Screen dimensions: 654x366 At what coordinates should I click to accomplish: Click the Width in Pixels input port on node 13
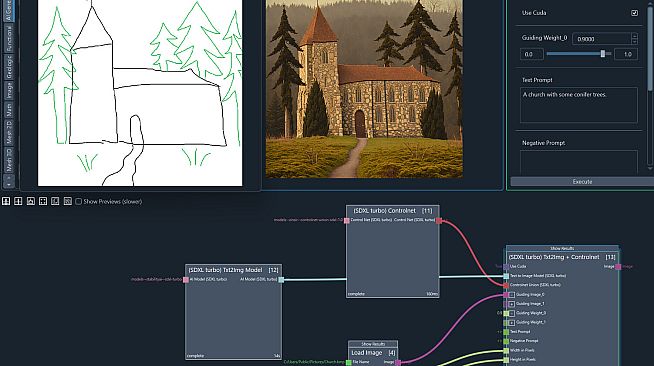506,351
